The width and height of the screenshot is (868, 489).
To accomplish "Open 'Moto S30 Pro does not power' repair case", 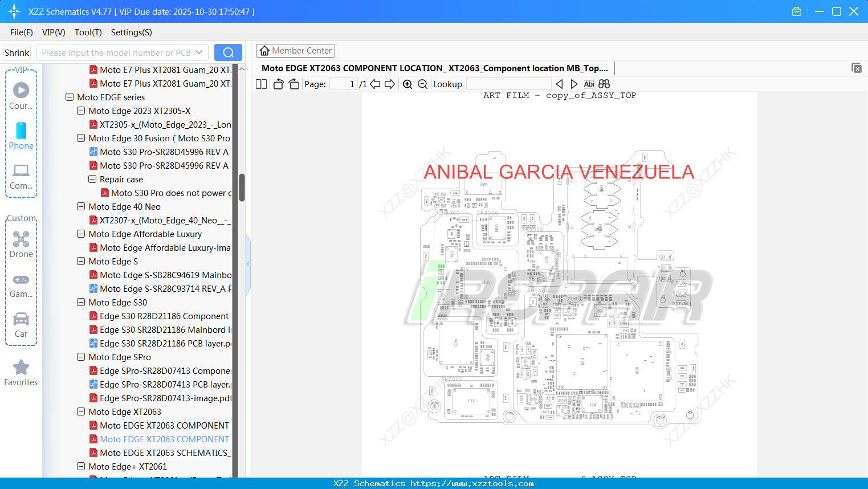I will tap(166, 193).
